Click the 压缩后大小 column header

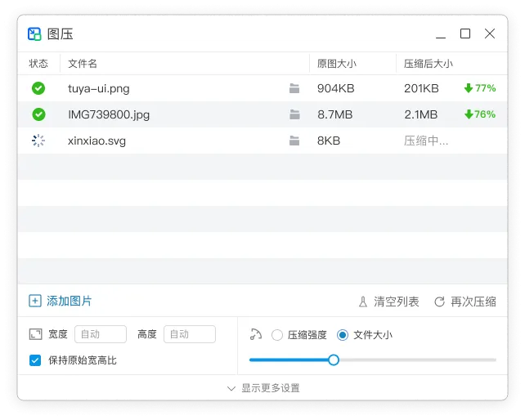[x=429, y=63]
